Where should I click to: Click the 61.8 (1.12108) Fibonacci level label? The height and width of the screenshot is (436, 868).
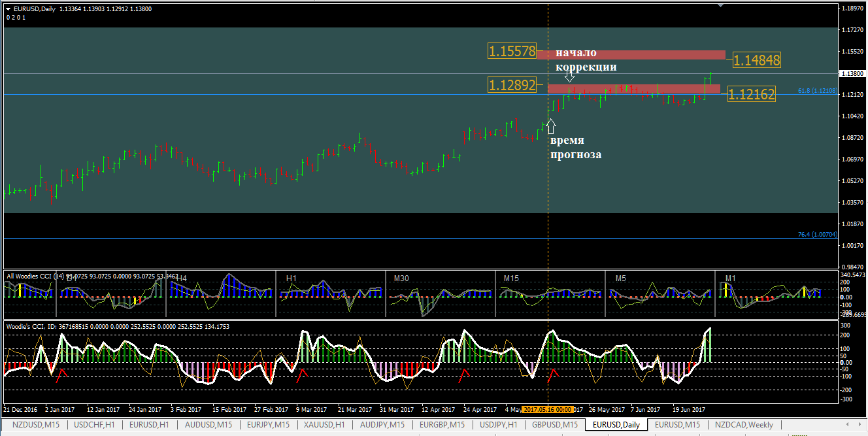[817, 91]
